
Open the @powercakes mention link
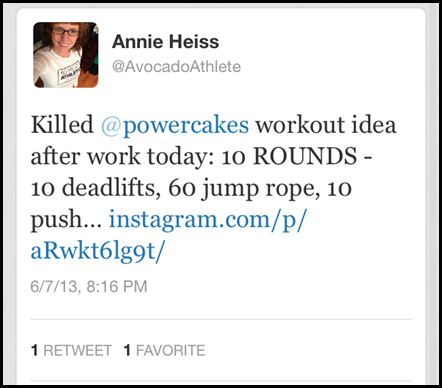175,125
